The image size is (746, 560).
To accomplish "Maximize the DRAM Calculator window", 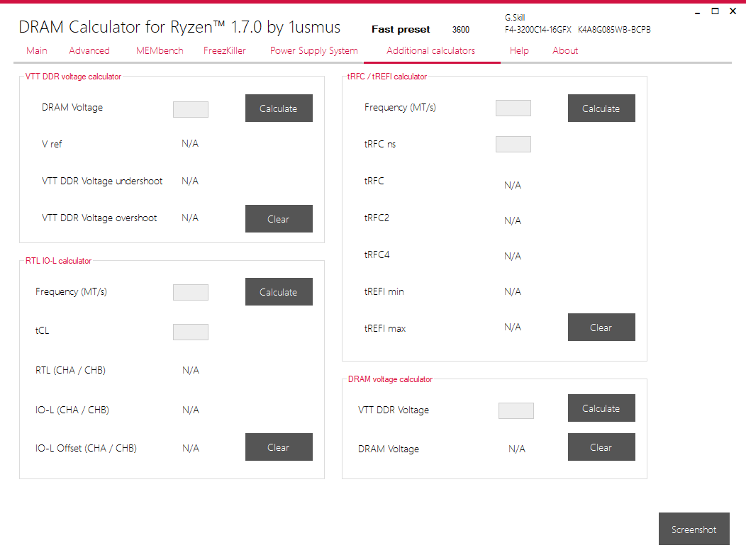I will coord(715,11).
